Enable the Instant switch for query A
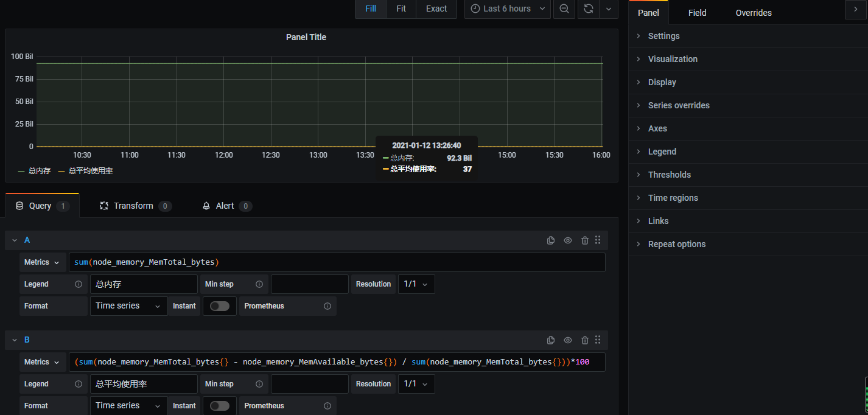The height and width of the screenshot is (415, 868). point(219,306)
